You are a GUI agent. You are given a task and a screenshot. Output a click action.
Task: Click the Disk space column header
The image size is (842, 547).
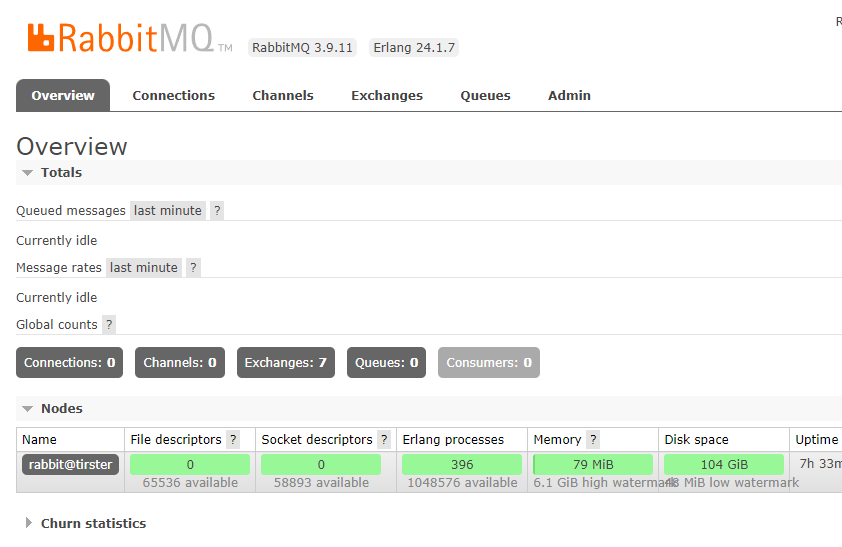pyautogui.click(x=696, y=440)
